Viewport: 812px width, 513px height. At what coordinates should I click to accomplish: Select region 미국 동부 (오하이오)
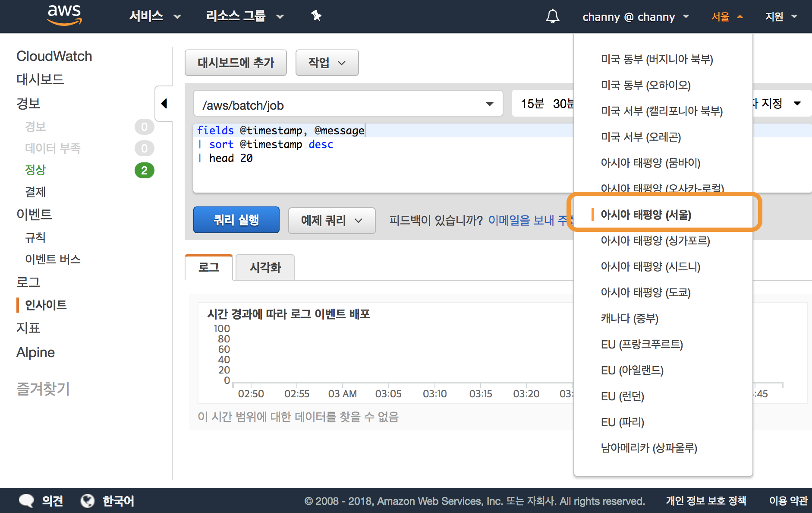[645, 85]
